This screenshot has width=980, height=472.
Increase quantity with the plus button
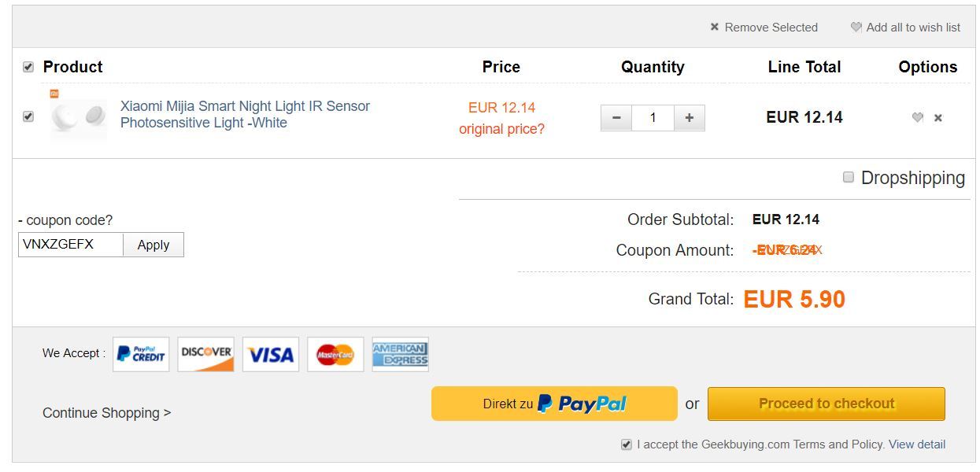[x=690, y=118]
